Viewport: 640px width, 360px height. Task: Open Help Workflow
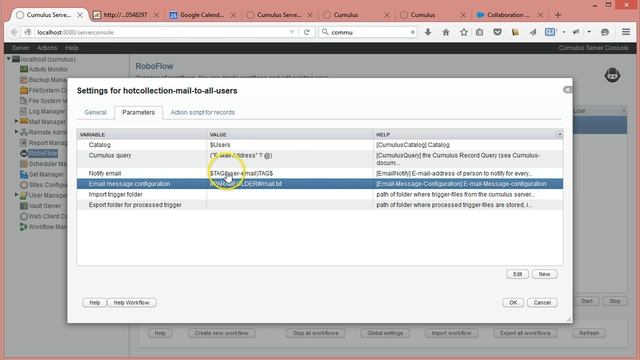coord(131,302)
